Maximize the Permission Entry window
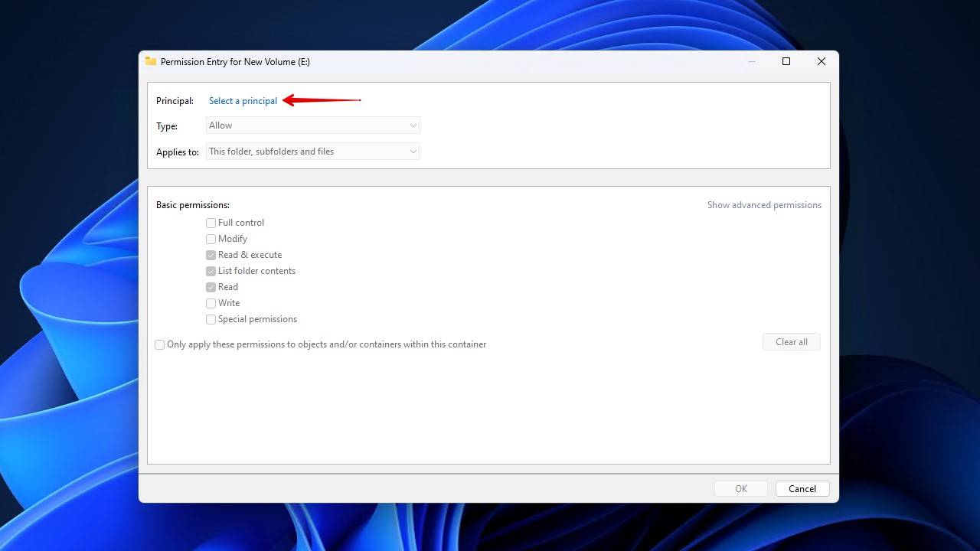 [786, 61]
